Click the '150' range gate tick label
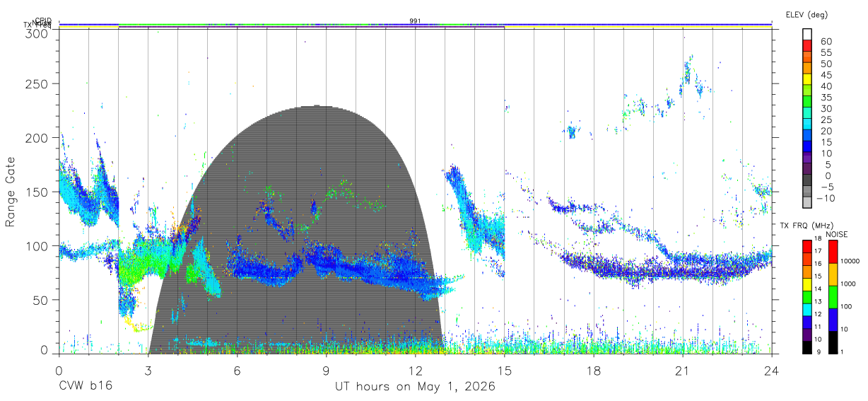The height and width of the screenshot is (401, 868). coord(38,192)
